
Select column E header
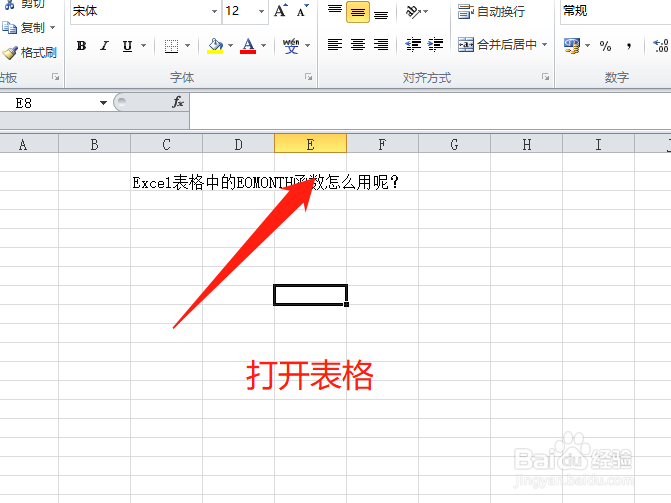(x=310, y=145)
